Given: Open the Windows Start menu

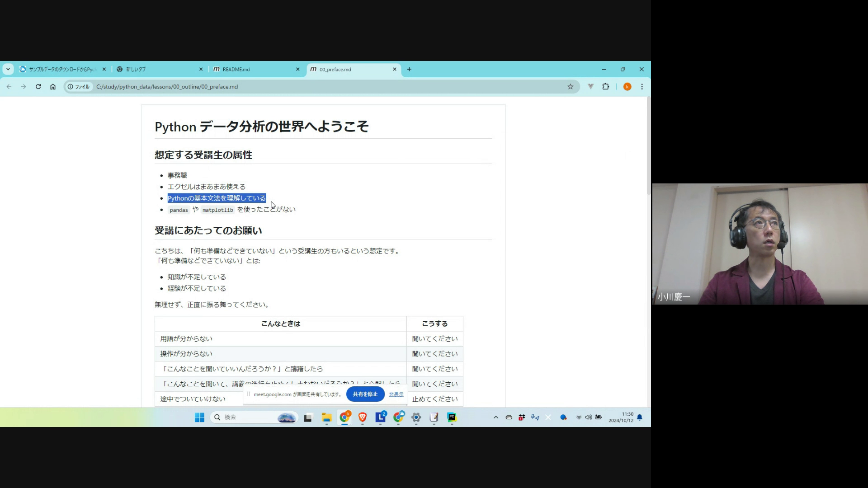Looking at the screenshot, I should (199, 418).
